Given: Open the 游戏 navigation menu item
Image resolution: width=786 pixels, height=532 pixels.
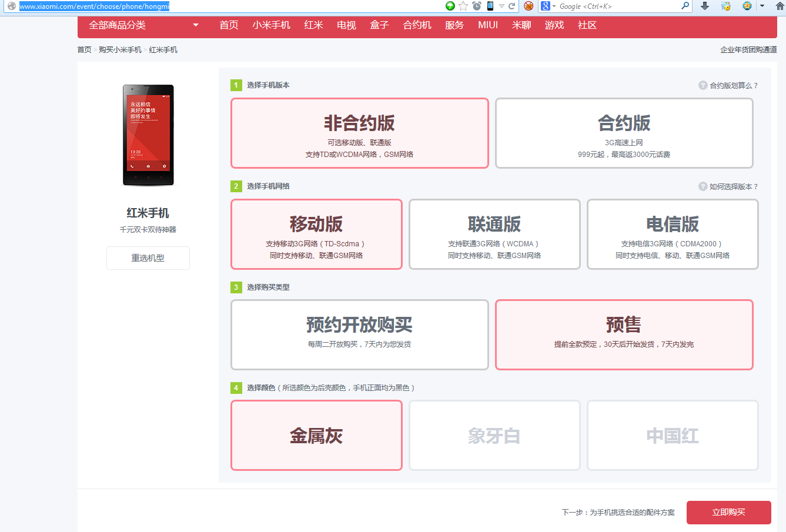Looking at the screenshot, I should (554, 25).
